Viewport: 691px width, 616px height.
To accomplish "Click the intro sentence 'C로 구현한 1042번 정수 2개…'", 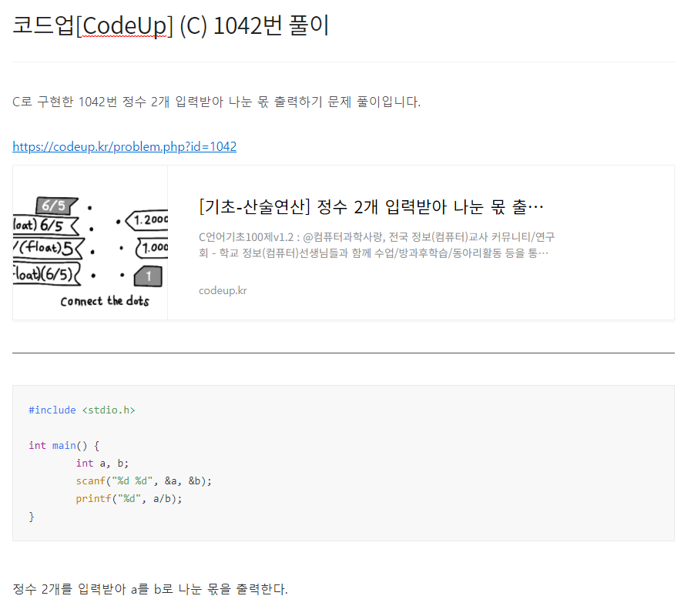I will [216, 102].
